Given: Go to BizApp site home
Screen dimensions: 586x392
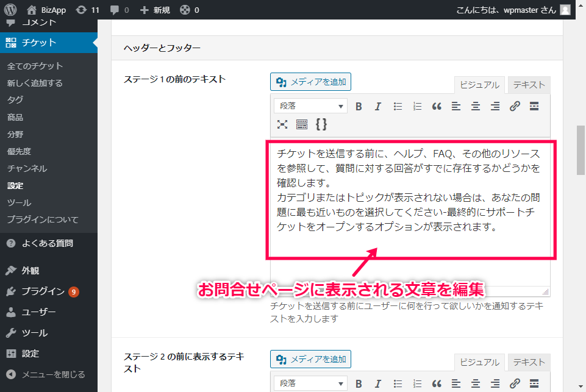Looking at the screenshot, I should [47, 10].
